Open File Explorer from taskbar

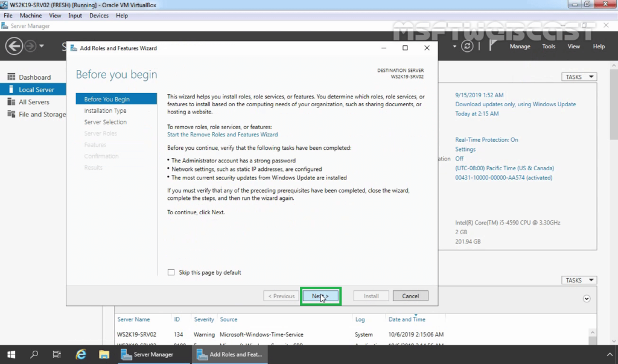click(x=104, y=354)
